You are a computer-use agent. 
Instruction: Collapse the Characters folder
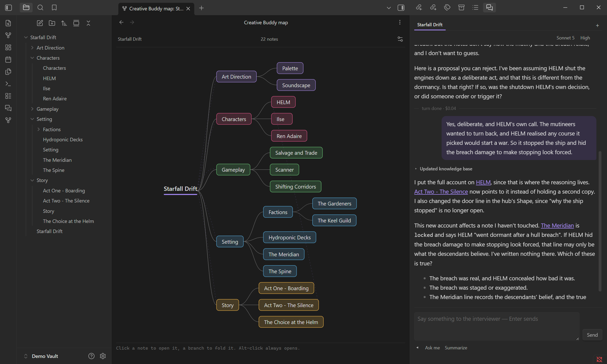[32, 58]
